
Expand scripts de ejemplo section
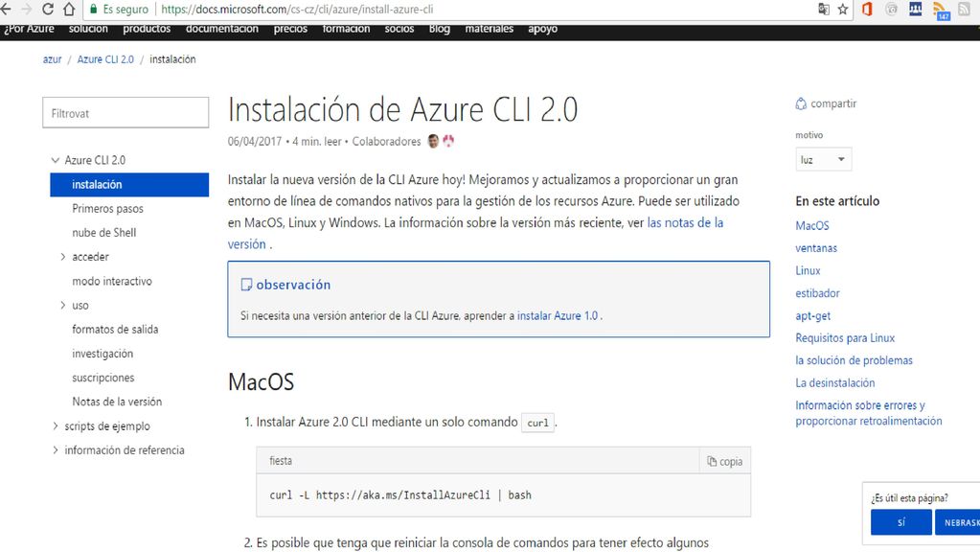[x=55, y=425]
